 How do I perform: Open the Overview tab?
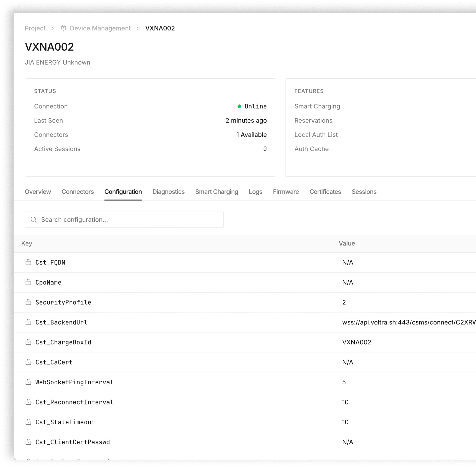38,192
